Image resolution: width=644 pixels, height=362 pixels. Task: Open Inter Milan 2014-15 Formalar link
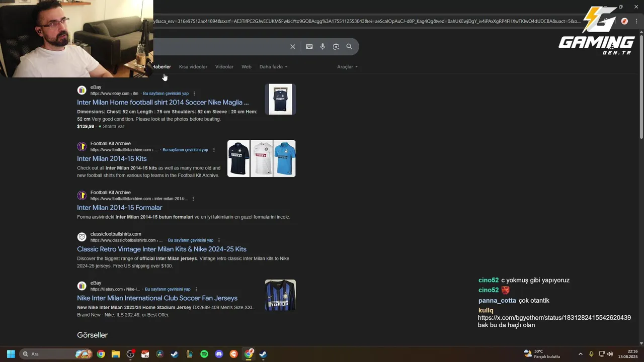click(120, 208)
